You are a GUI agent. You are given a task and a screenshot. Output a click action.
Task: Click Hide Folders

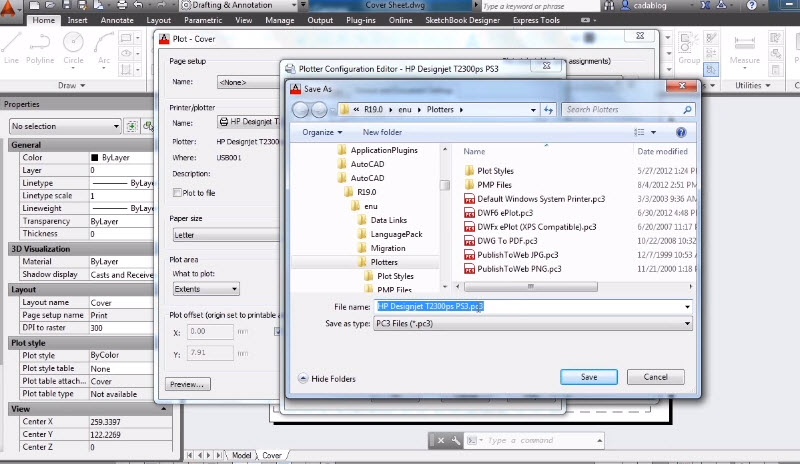[x=327, y=379]
